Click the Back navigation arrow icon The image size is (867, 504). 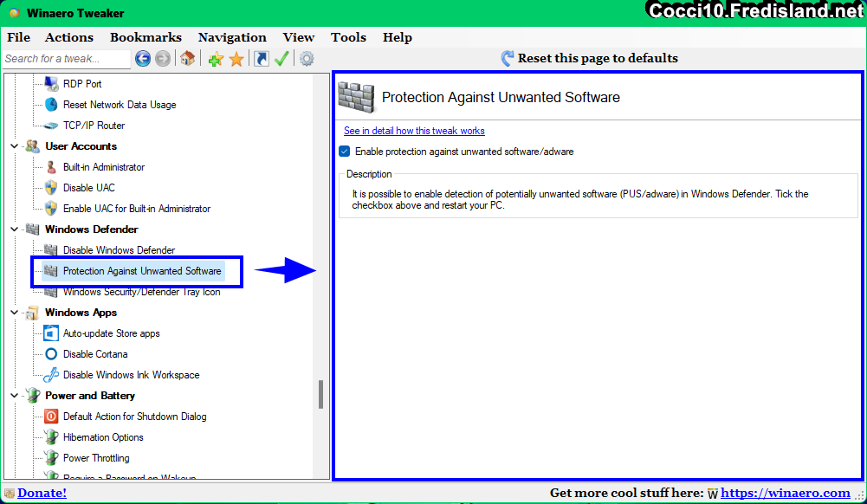(143, 59)
